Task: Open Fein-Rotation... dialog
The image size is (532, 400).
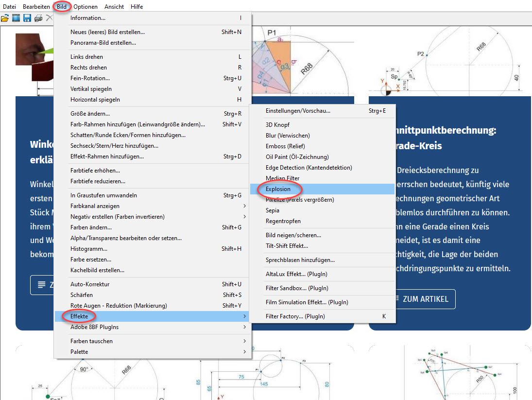Action: click(x=153, y=78)
